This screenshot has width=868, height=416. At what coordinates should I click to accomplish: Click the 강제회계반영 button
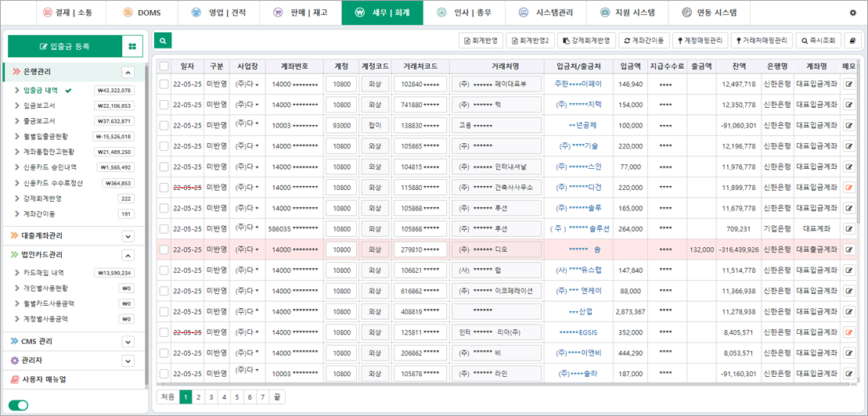coord(586,41)
